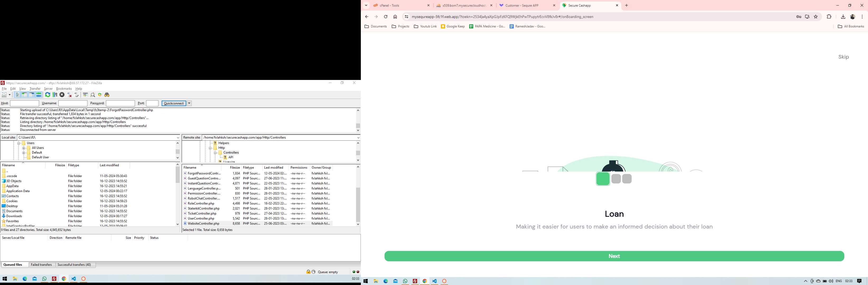The image size is (868, 285).
Task: Open Chrome downloads icon
Action: pyautogui.click(x=843, y=17)
